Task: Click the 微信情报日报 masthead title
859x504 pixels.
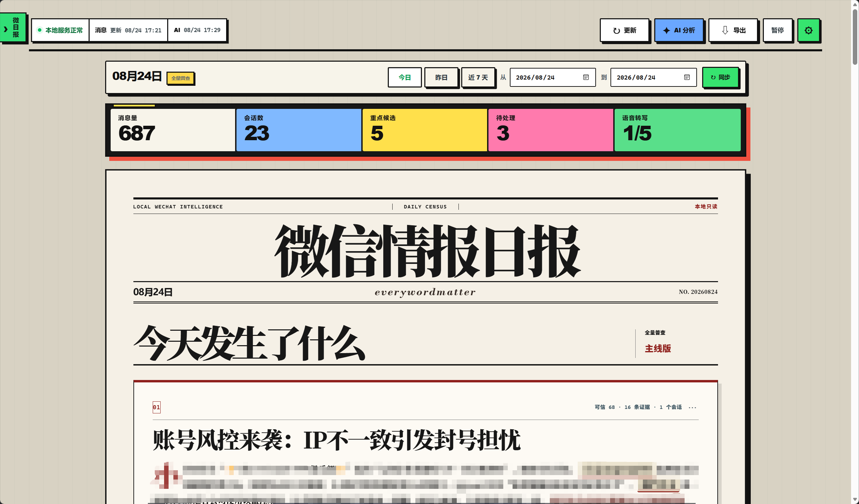Action: (427, 251)
